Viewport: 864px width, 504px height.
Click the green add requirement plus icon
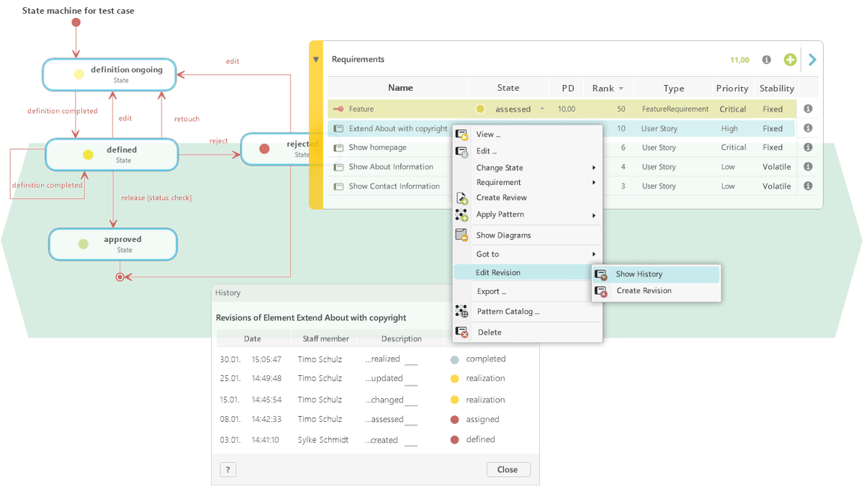coord(790,60)
